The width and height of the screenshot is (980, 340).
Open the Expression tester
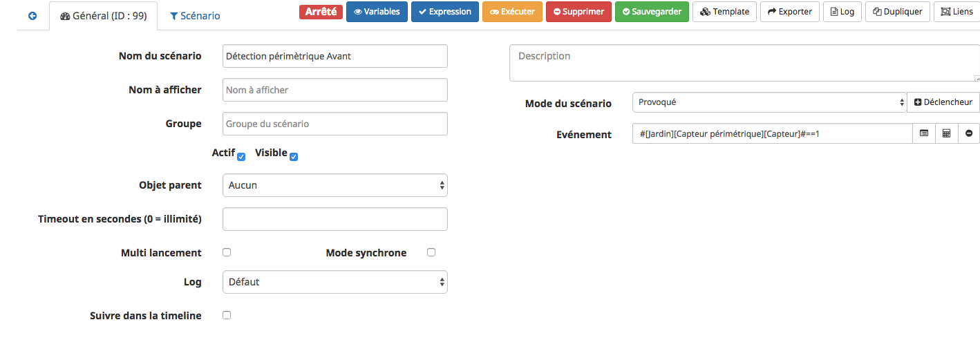click(x=444, y=12)
